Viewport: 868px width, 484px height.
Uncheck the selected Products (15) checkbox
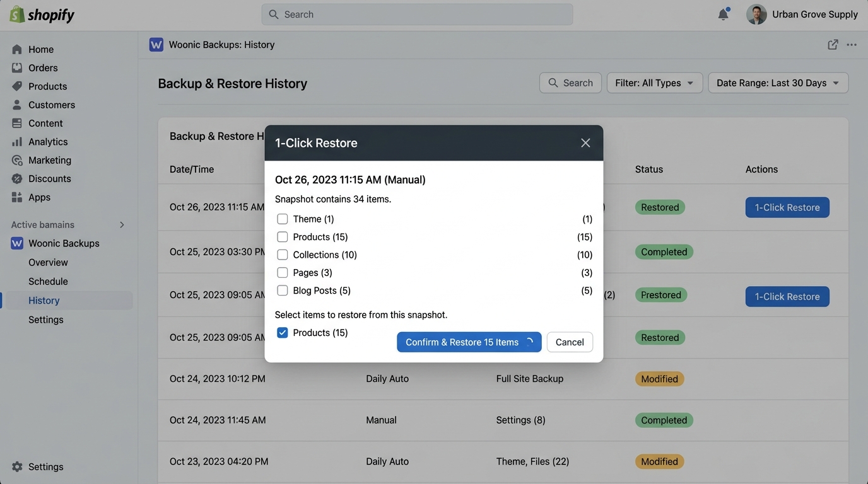[x=283, y=333]
